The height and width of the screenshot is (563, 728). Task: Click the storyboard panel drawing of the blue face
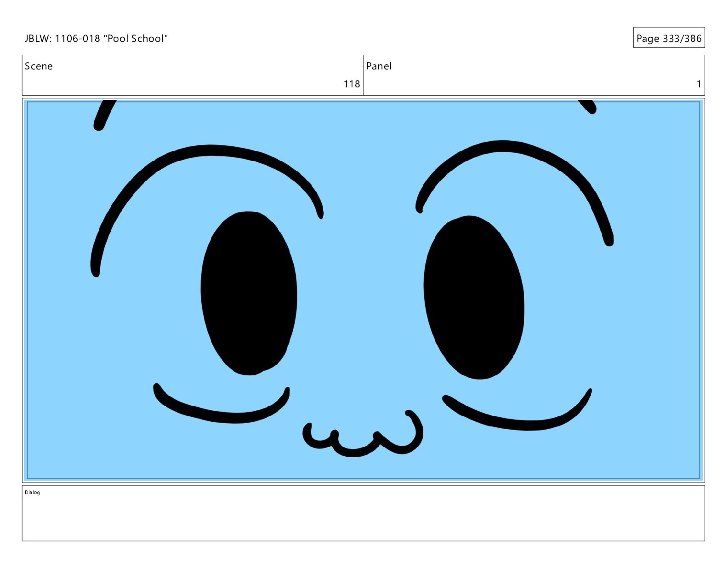click(x=364, y=290)
